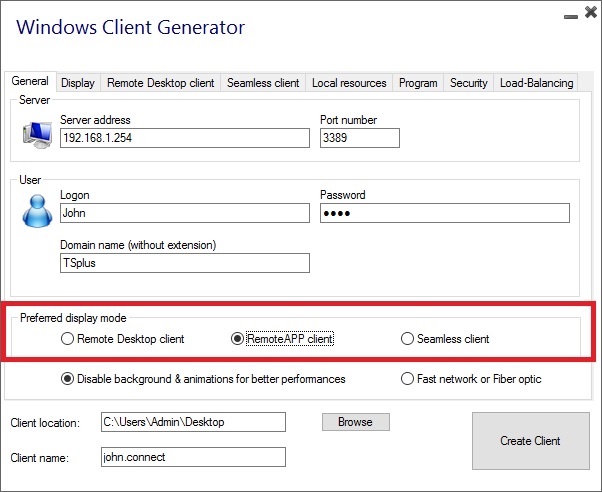Click the Create Client button
Viewport: 602px width, 492px height.
(530, 440)
